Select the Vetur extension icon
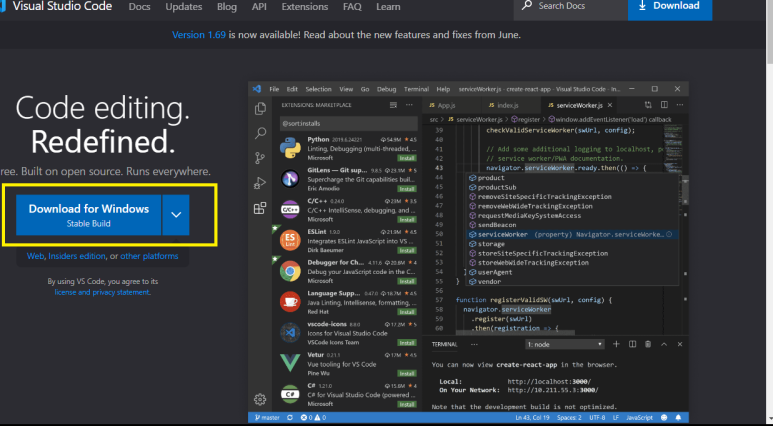The image size is (773, 426). coord(290,363)
